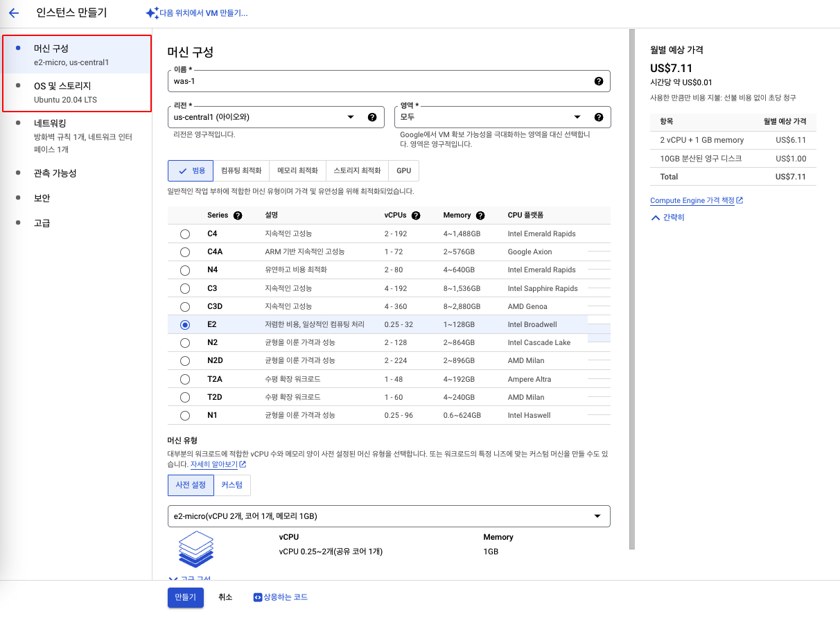Open the e2-micro machine type dropdown
This screenshot has width=840, height=625.
pos(389,516)
